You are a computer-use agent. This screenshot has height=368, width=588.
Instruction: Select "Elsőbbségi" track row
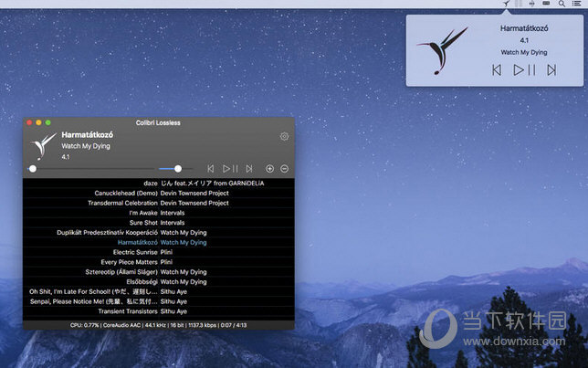click(x=159, y=282)
